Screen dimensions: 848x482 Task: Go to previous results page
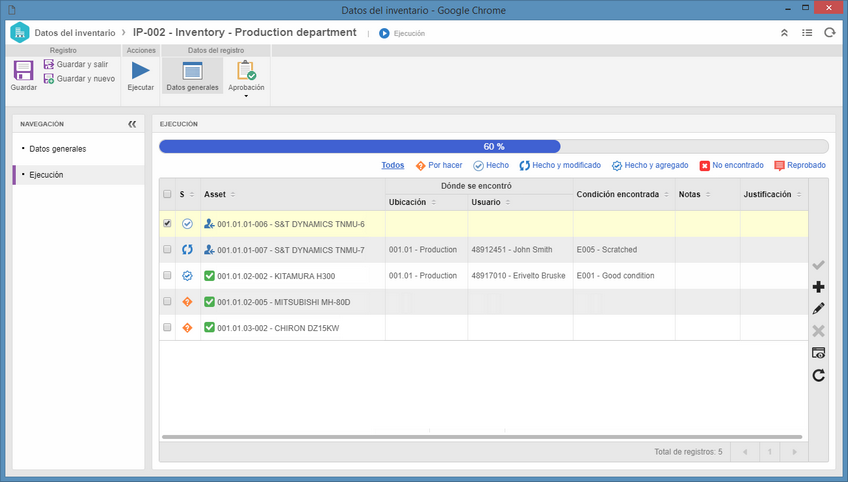click(745, 452)
